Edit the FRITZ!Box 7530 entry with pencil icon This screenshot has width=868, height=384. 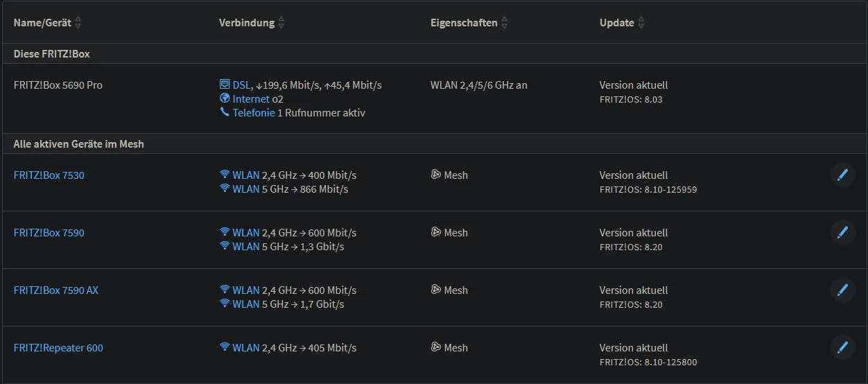pyautogui.click(x=842, y=175)
